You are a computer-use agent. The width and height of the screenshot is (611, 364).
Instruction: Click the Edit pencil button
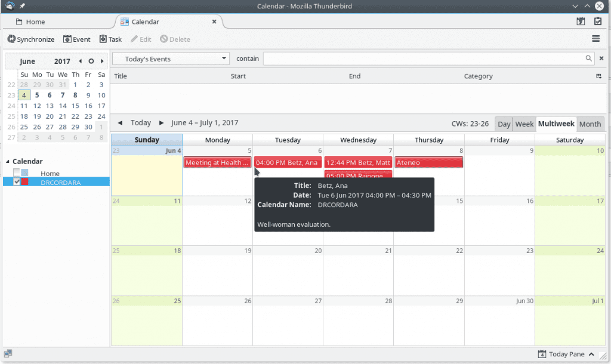click(141, 39)
